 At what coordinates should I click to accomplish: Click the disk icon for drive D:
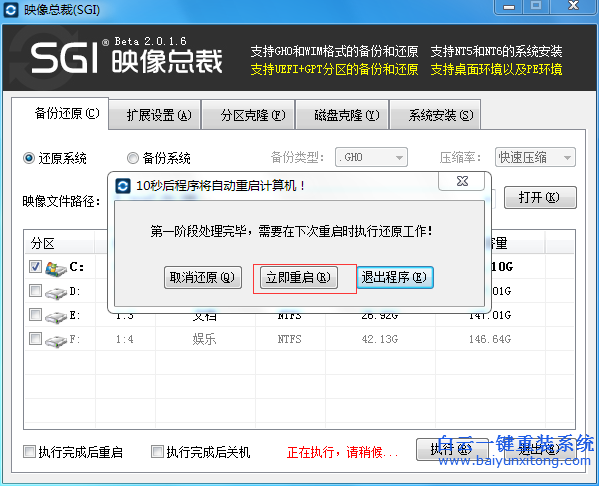56,293
